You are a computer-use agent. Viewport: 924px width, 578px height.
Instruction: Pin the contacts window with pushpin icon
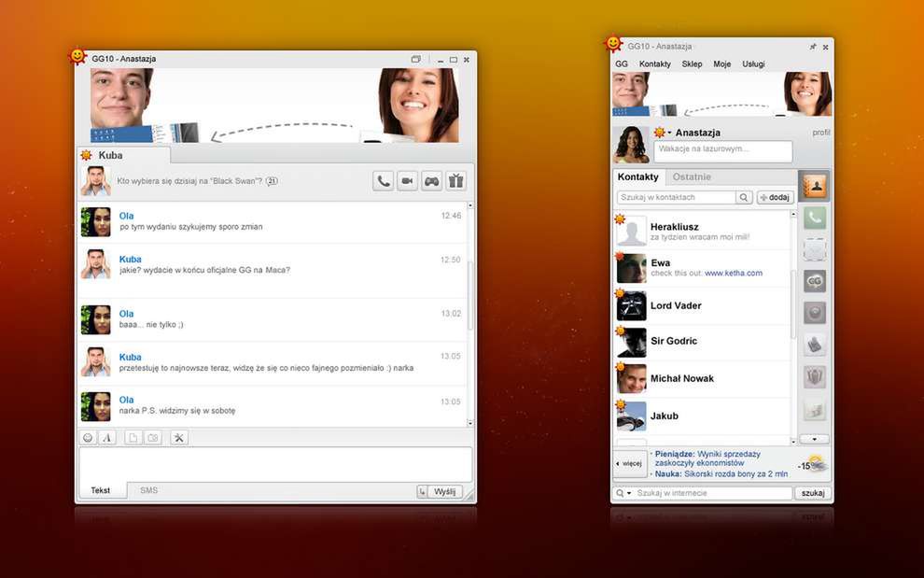[x=813, y=47]
